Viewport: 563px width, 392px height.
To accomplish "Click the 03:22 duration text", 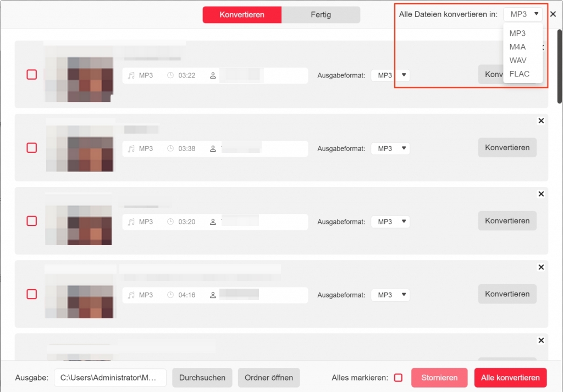I will pyautogui.click(x=187, y=75).
